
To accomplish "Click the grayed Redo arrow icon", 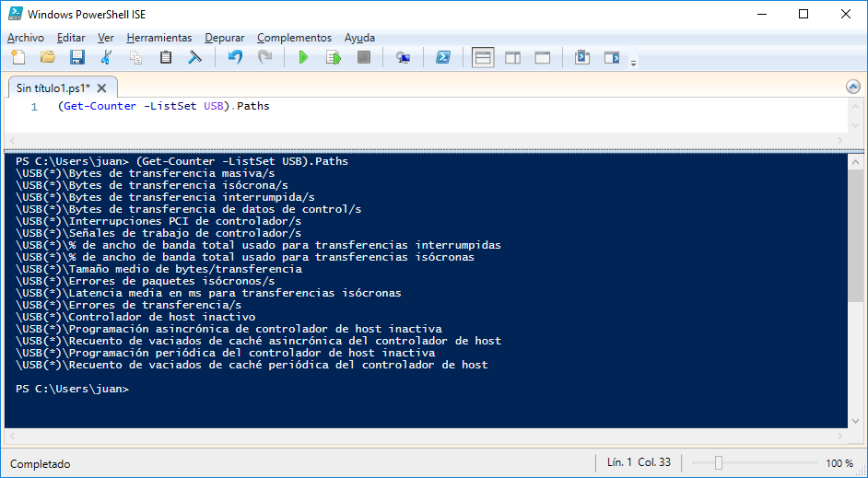I will (x=265, y=57).
